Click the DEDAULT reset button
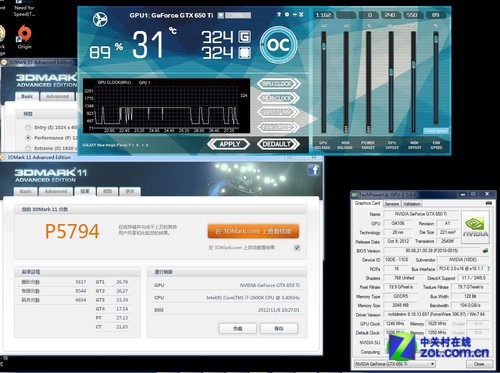This screenshot has width=500, height=373. 278,144
